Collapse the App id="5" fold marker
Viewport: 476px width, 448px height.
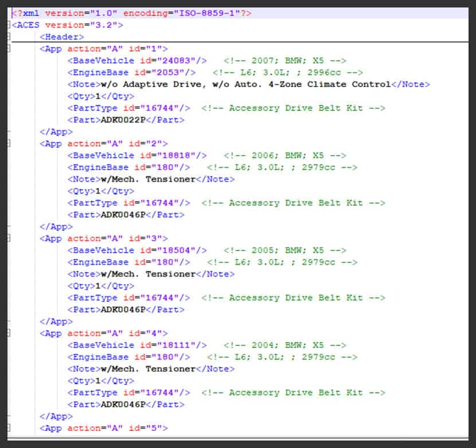click(x=9, y=428)
